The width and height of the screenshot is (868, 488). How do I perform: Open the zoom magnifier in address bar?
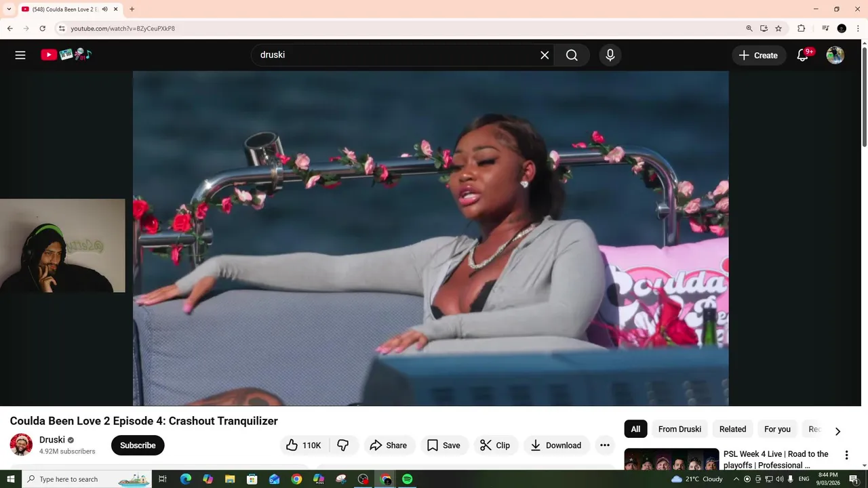(749, 28)
